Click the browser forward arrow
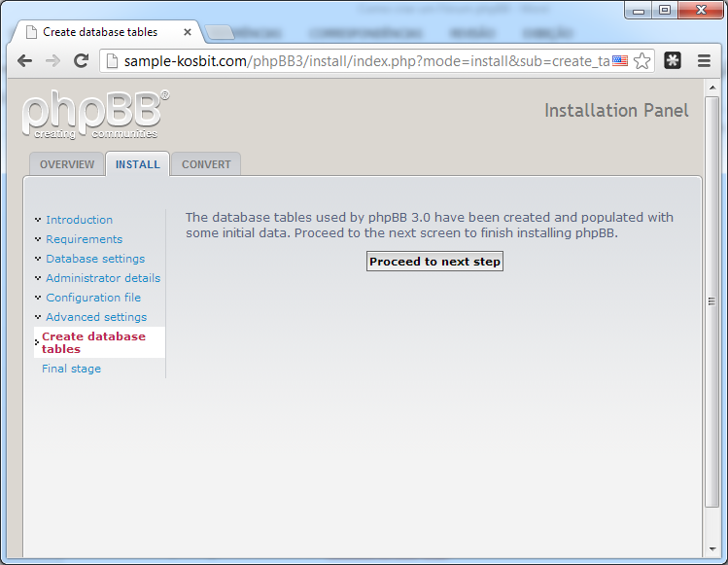 [52, 61]
